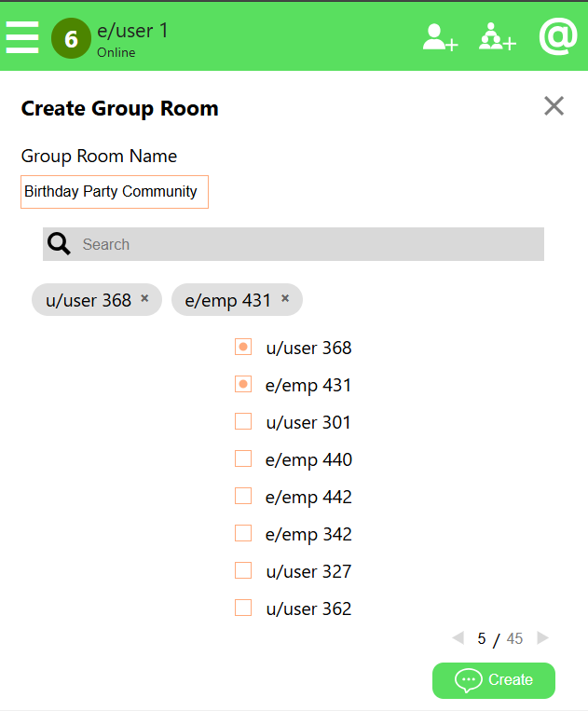Select the e/emp 440 checkbox

coord(243,458)
